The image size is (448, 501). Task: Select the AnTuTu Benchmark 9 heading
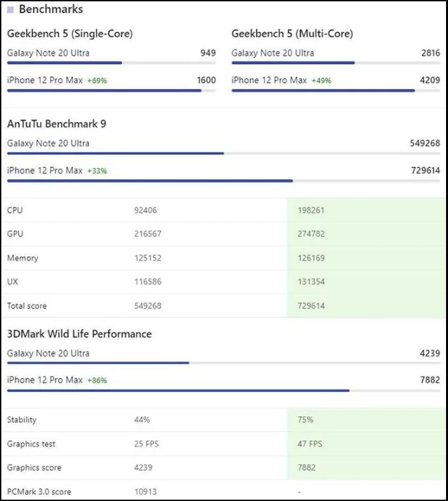[57, 124]
